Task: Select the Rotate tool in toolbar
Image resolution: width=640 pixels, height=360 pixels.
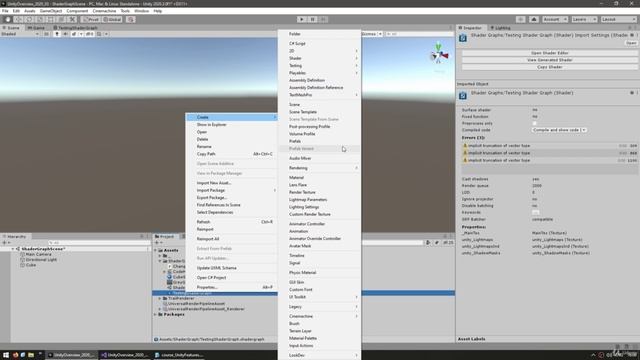Action: (x=29, y=19)
